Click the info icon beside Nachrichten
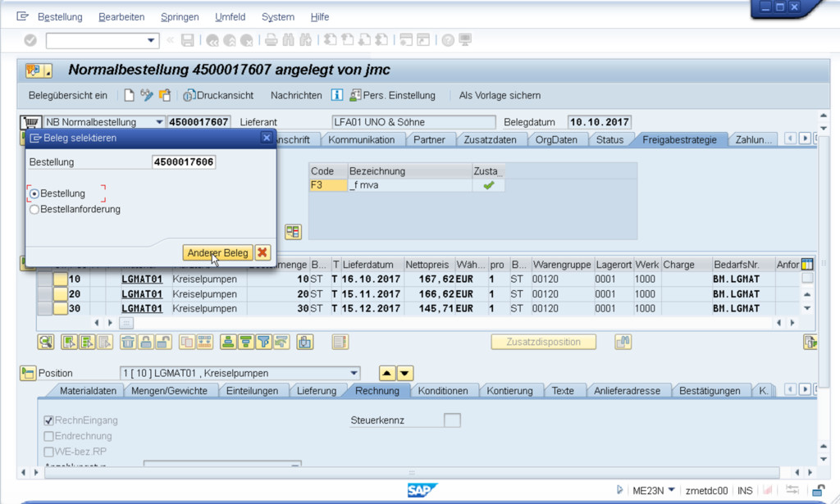840x504 pixels. coord(336,95)
